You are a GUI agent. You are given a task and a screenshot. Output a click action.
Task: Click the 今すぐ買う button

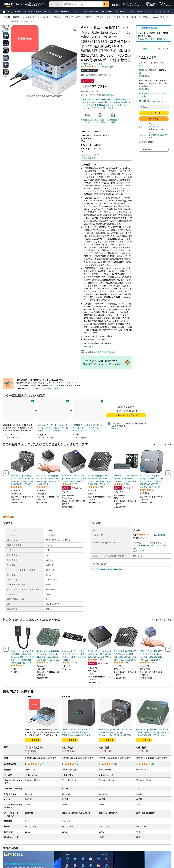pyautogui.click(x=153, y=119)
